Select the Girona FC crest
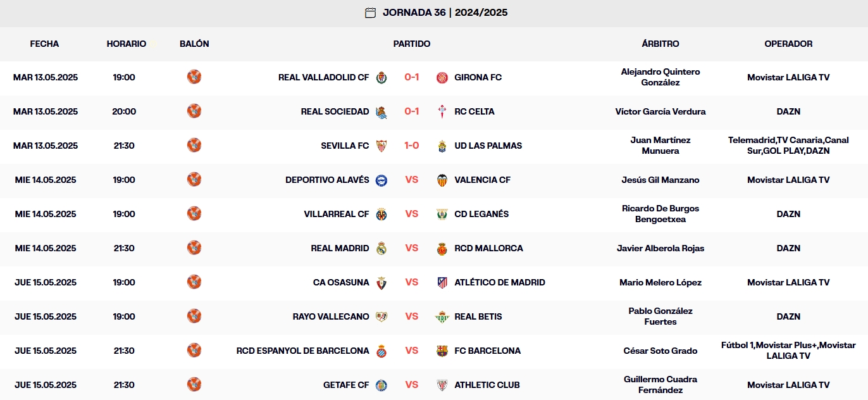This screenshot has height=400, width=868. (442, 77)
